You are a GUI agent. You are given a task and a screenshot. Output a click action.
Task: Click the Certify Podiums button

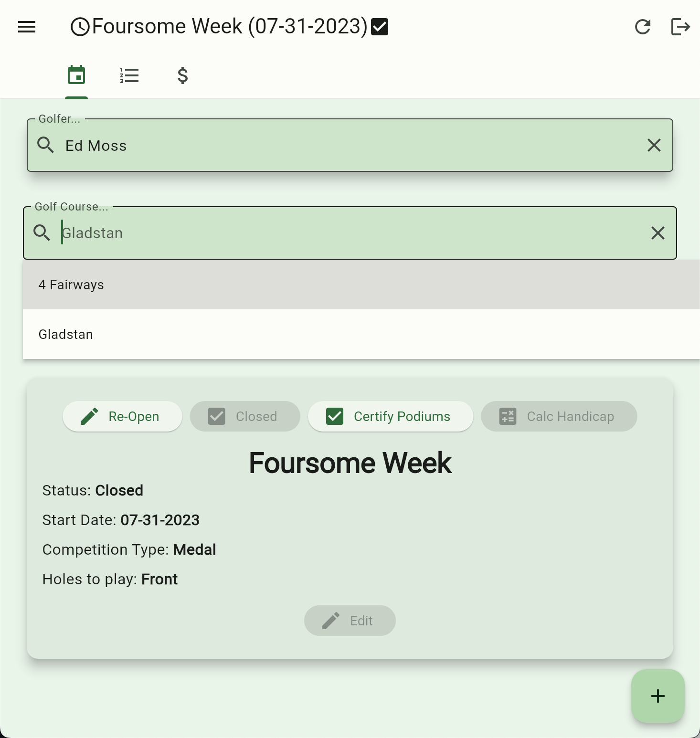coord(390,416)
